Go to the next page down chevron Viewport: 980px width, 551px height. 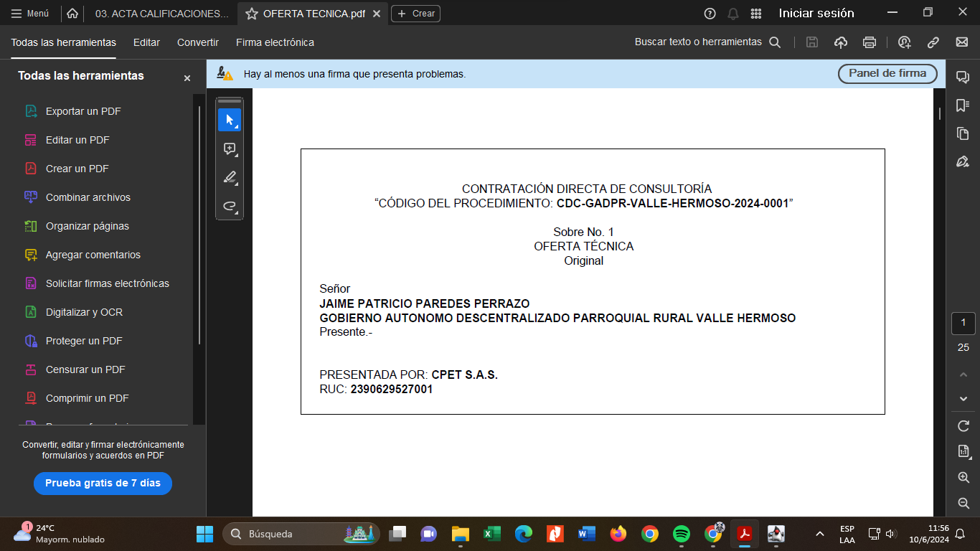tap(963, 399)
